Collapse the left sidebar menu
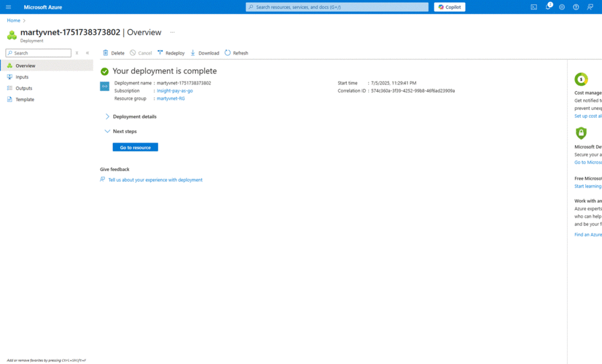 (88, 53)
